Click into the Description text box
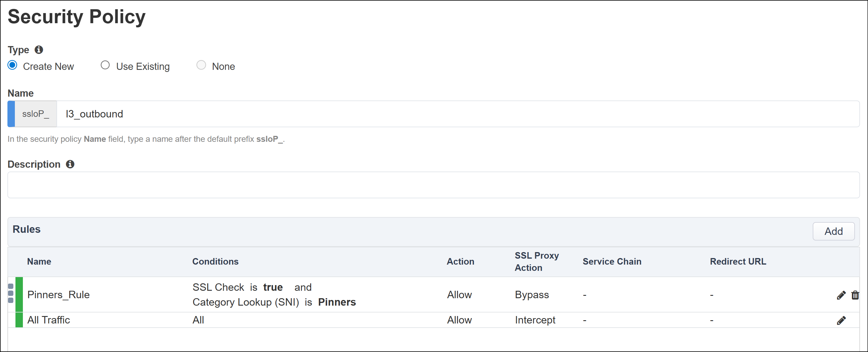The height and width of the screenshot is (352, 868). [x=433, y=185]
